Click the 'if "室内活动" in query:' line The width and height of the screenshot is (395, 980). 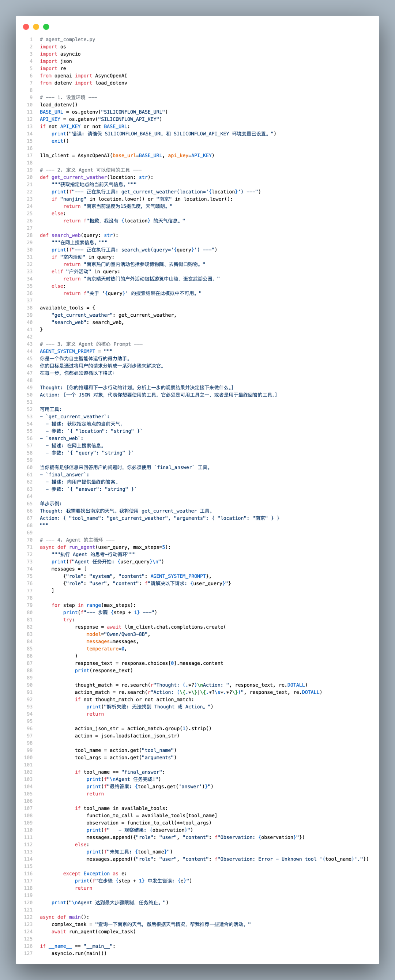[83, 257]
